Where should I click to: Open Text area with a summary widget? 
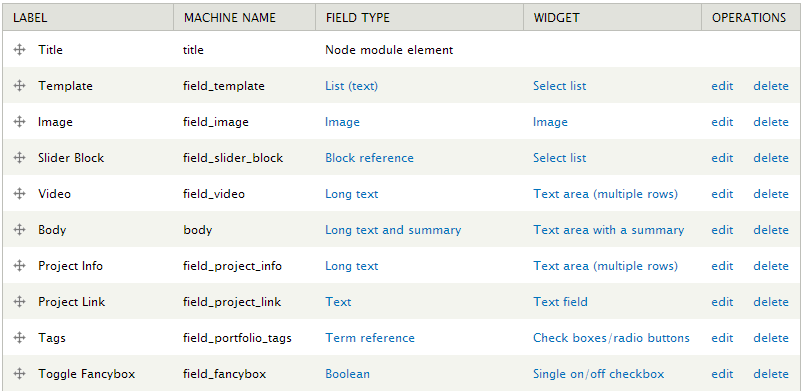click(608, 230)
